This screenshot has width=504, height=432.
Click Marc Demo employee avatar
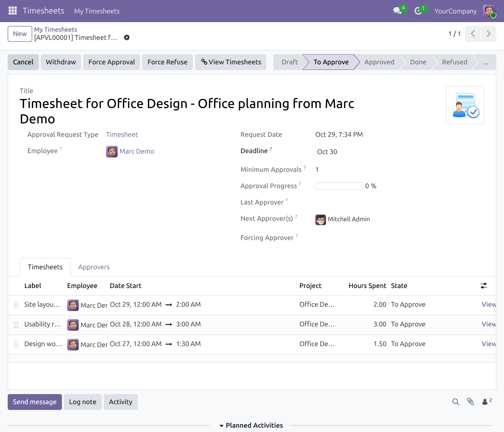(x=112, y=151)
